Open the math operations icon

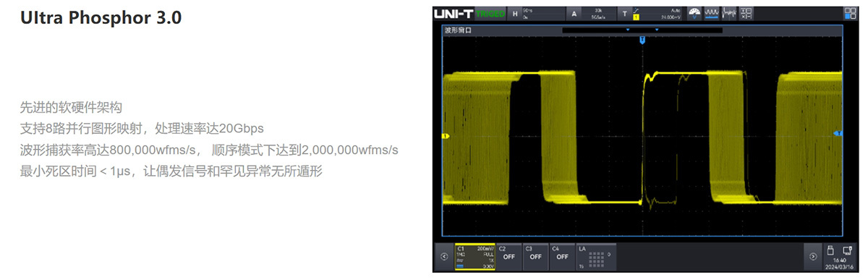pos(746,14)
